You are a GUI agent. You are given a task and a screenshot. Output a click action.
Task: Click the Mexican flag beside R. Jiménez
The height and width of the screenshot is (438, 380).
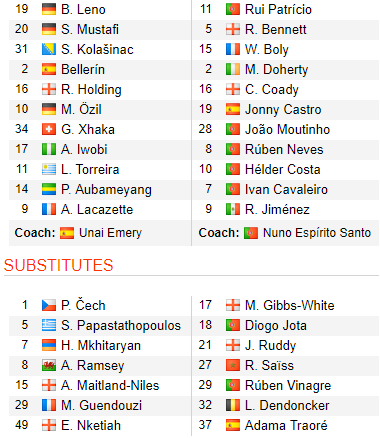click(x=233, y=209)
